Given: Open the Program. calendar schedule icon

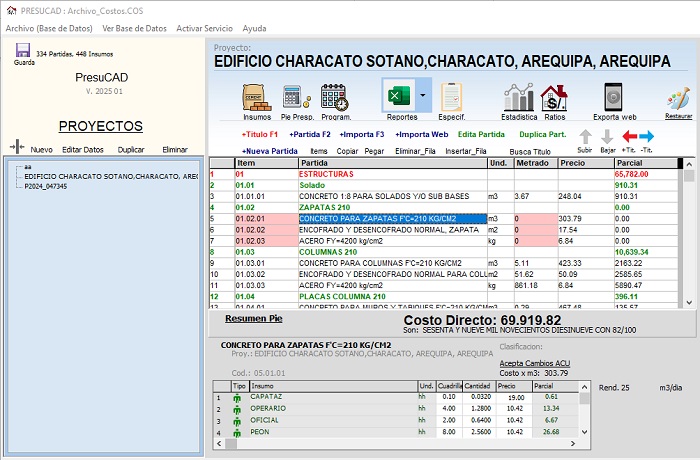Looking at the screenshot, I should 334,98.
